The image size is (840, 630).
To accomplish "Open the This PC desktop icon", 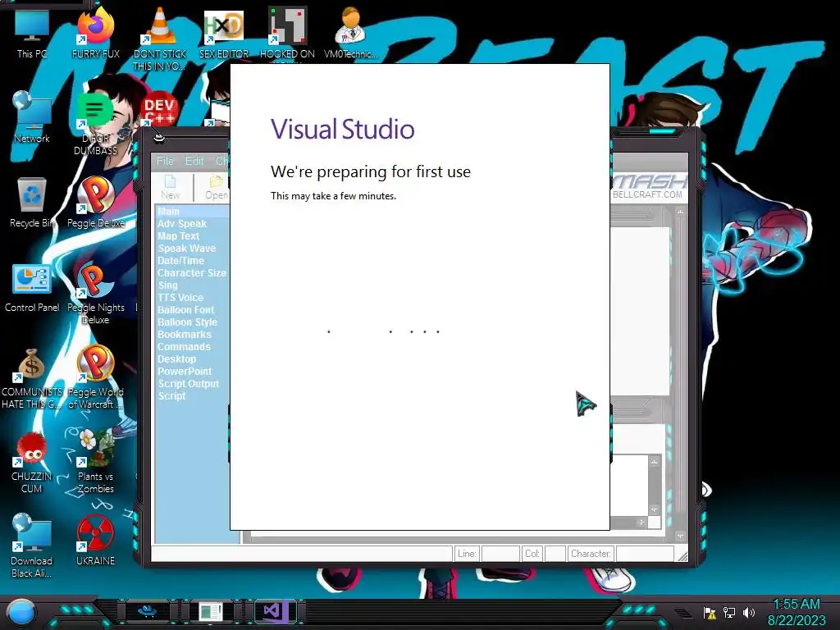I will [32, 32].
